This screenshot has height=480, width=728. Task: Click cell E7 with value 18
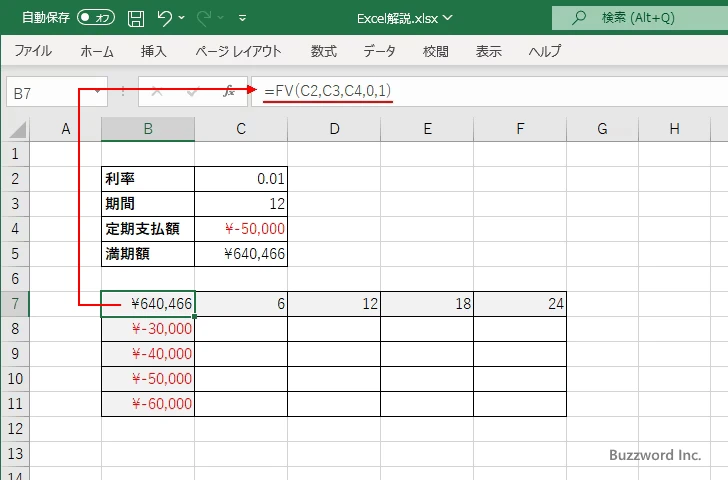[427, 304]
